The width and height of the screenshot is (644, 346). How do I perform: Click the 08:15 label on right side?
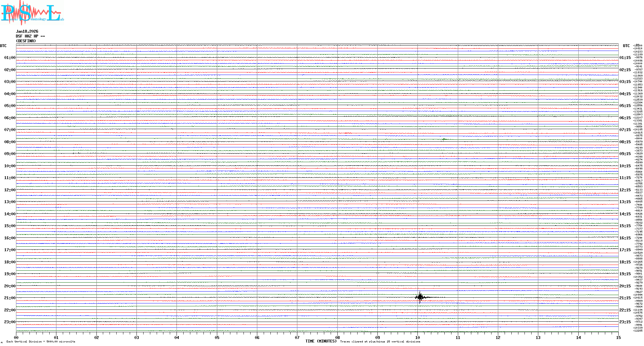pyautogui.click(x=625, y=142)
